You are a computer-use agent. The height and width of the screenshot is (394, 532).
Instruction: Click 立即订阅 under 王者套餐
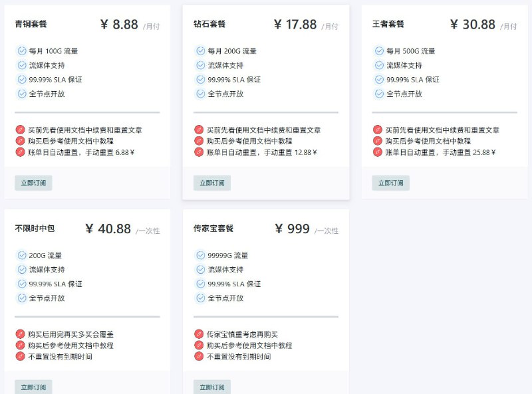[390, 183]
